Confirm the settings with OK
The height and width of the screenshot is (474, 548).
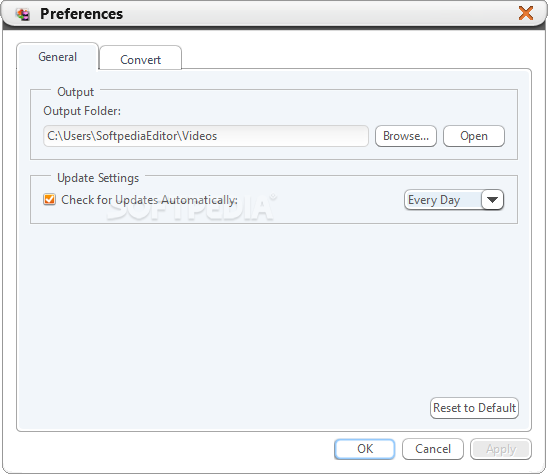[x=365, y=449]
